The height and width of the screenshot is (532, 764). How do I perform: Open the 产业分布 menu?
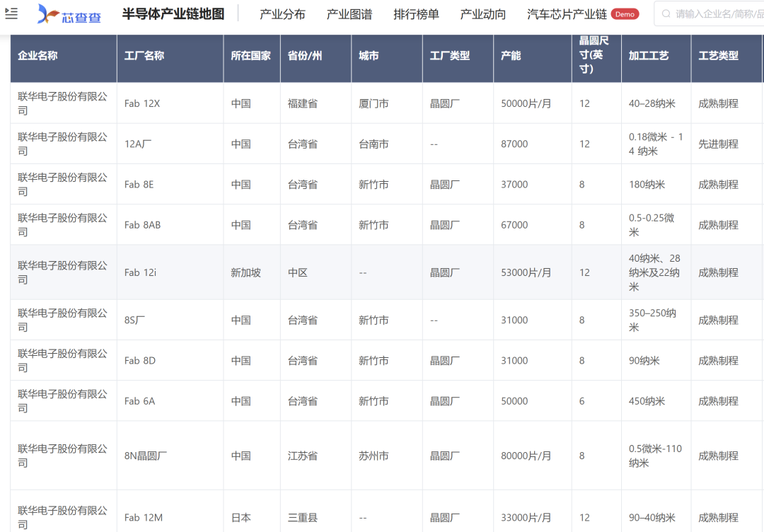[282, 14]
